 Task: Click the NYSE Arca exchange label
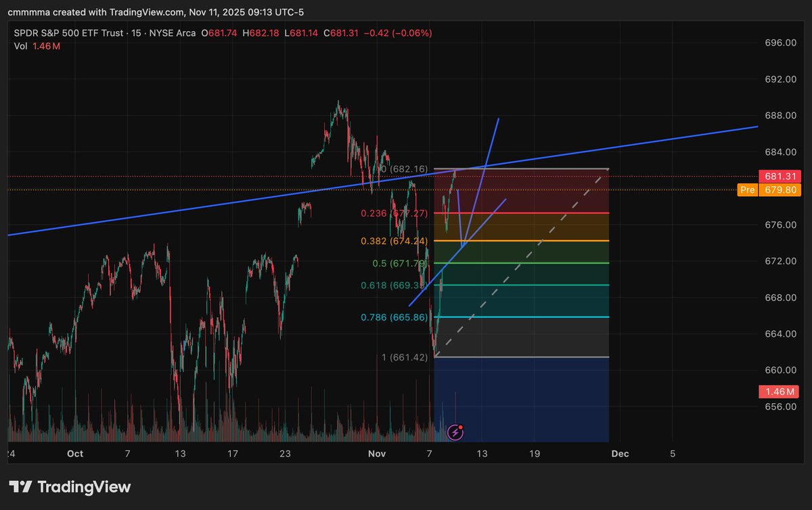173,32
